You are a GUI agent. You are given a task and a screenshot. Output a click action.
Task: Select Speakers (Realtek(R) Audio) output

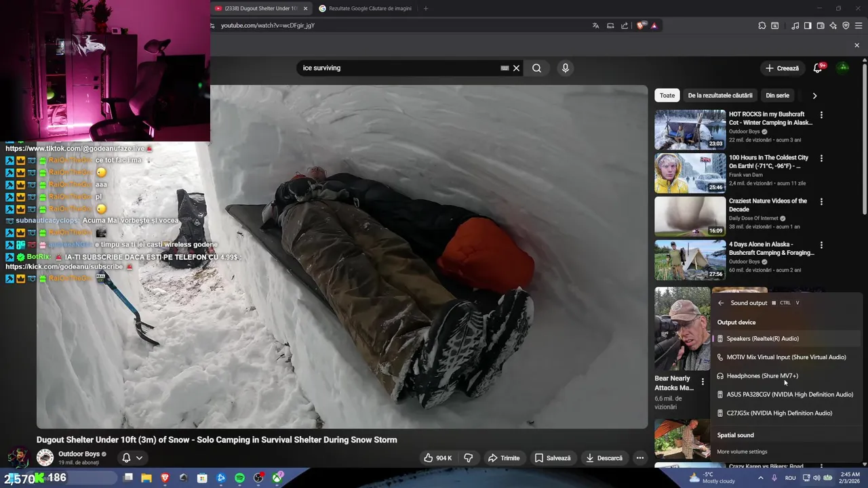(x=787, y=338)
